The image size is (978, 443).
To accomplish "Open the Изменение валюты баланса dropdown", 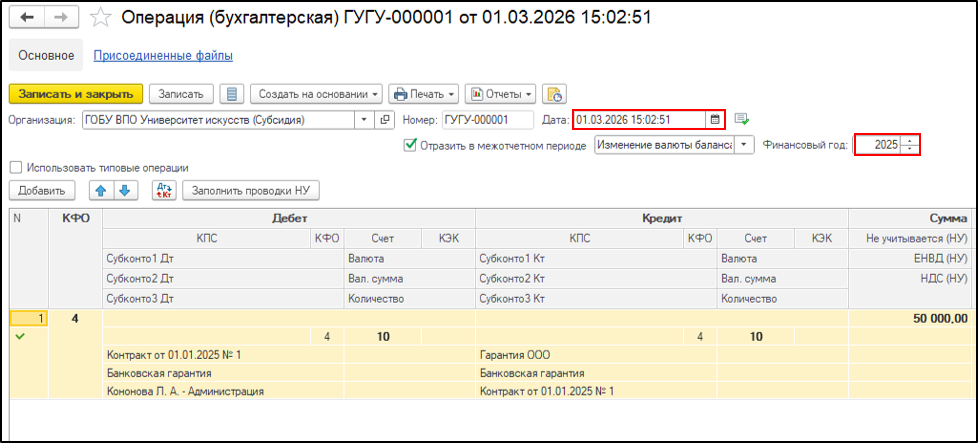I will pos(745,145).
